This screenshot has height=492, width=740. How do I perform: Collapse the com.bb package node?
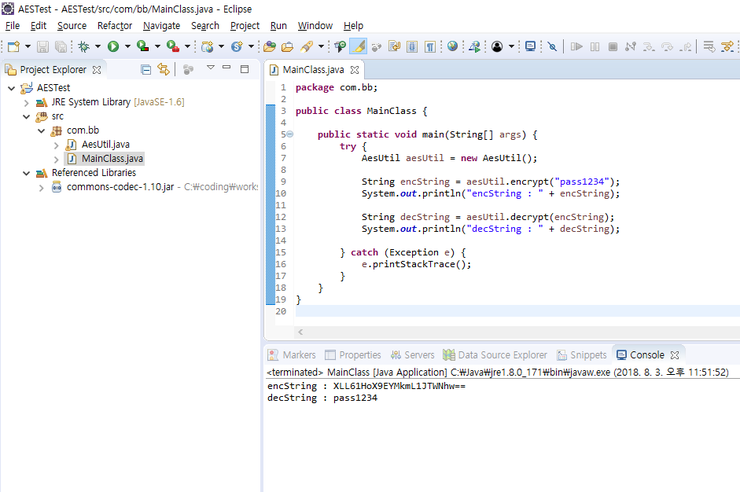41,130
